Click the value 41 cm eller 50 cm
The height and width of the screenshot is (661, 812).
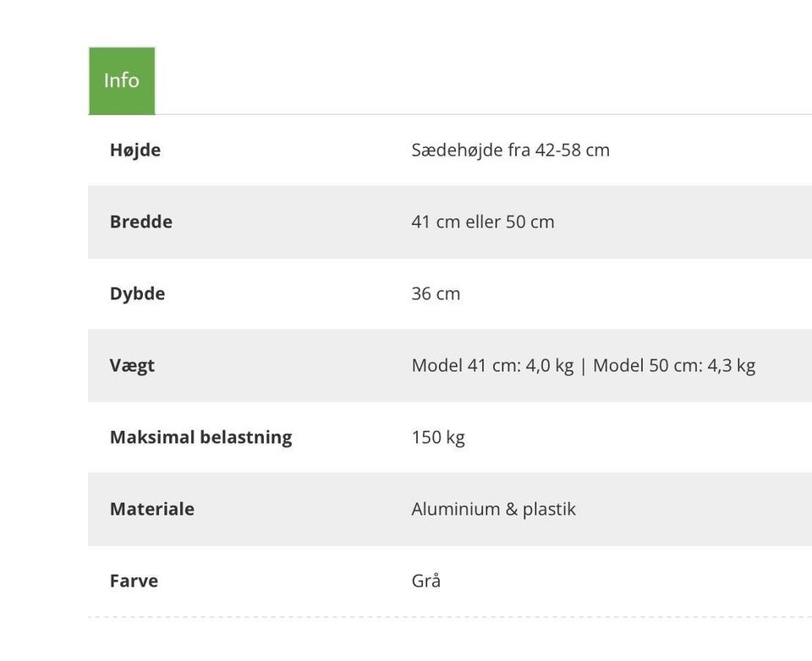[x=483, y=221]
